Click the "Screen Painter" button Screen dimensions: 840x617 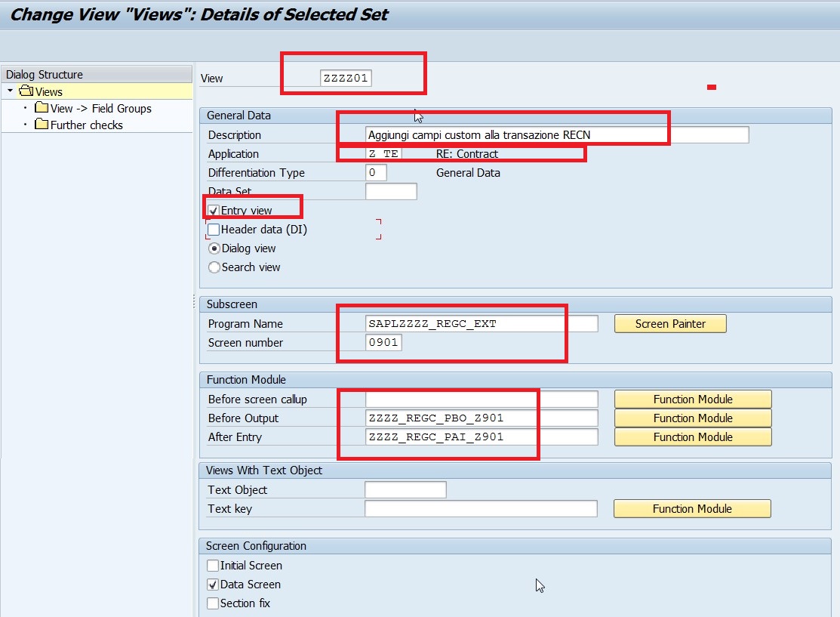[669, 323]
